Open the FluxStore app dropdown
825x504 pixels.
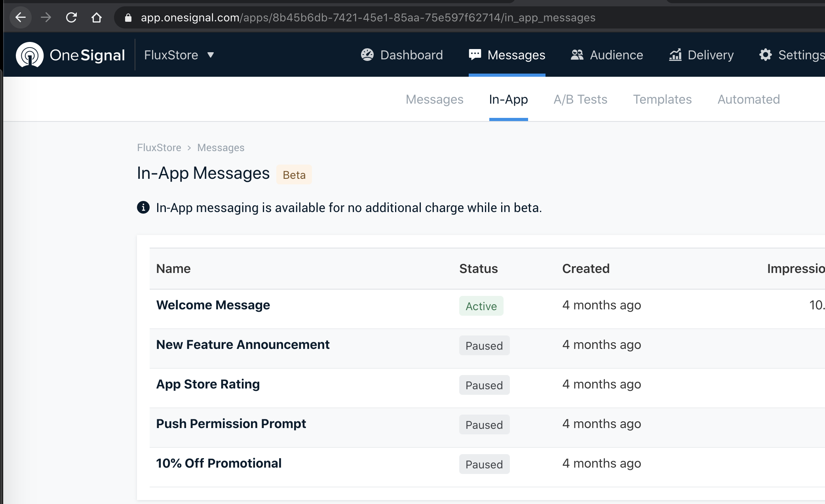pyautogui.click(x=179, y=55)
